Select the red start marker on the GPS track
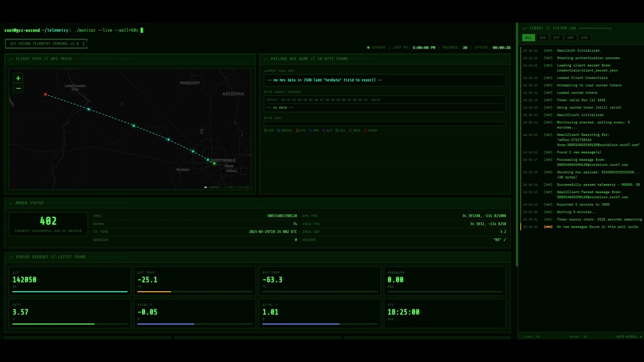This screenshot has width=644, height=362. (x=45, y=95)
